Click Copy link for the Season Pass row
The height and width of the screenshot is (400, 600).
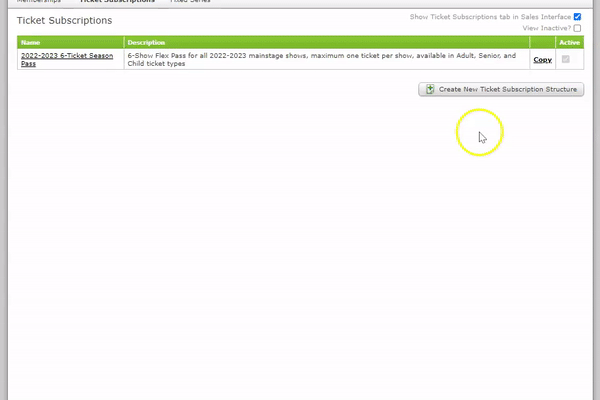click(543, 60)
